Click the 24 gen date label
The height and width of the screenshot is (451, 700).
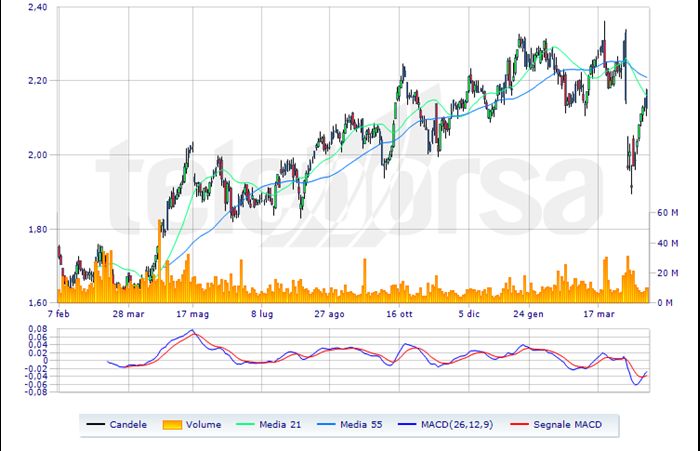click(529, 313)
